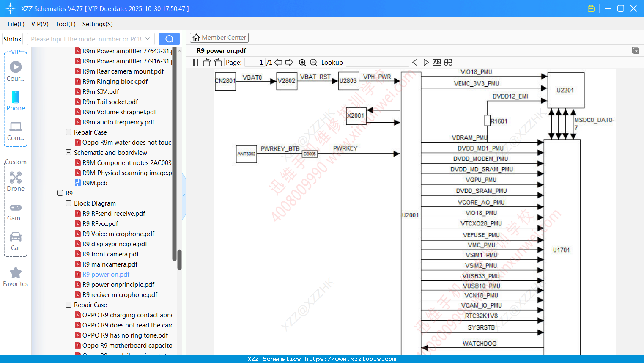Open the Game console category
The image size is (644, 363).
[x=16, y=212]
